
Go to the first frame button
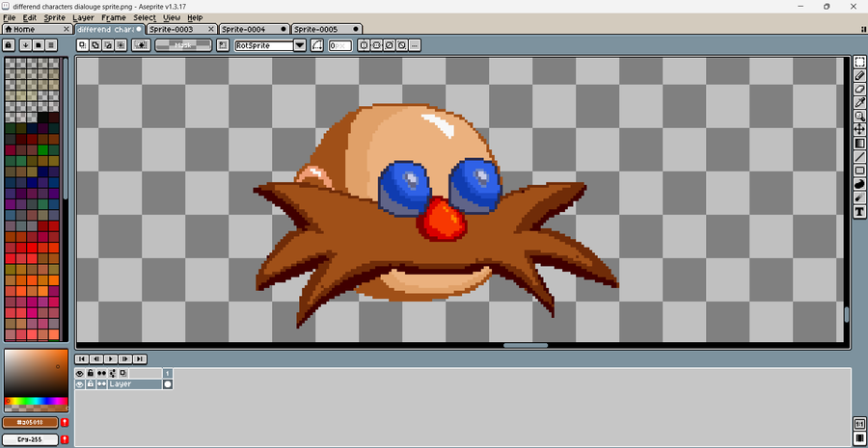pyautogui.click(x=82, y=359)
